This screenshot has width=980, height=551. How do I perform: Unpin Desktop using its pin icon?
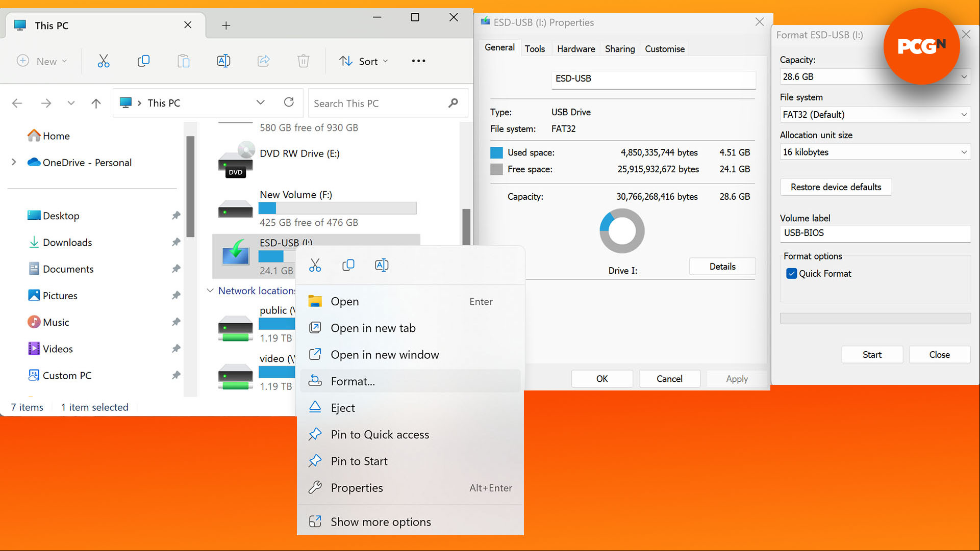click(x=176, y=216)
